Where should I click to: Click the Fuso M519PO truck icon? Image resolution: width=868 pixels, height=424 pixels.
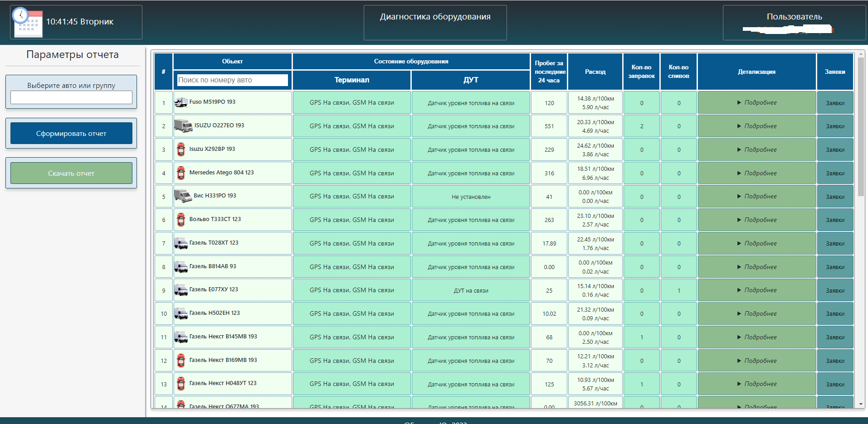click(x=181, y=102)
